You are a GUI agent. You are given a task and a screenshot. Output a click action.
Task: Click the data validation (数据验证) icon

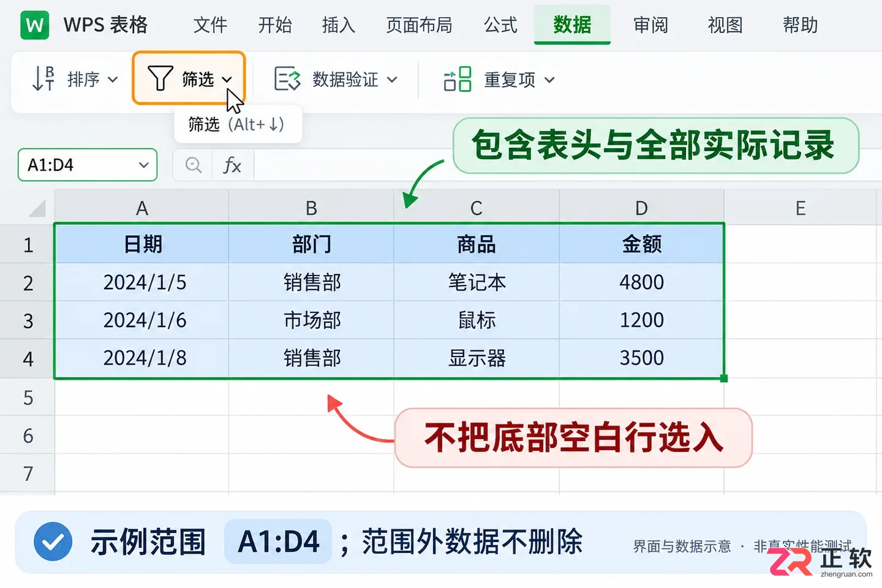287,79
